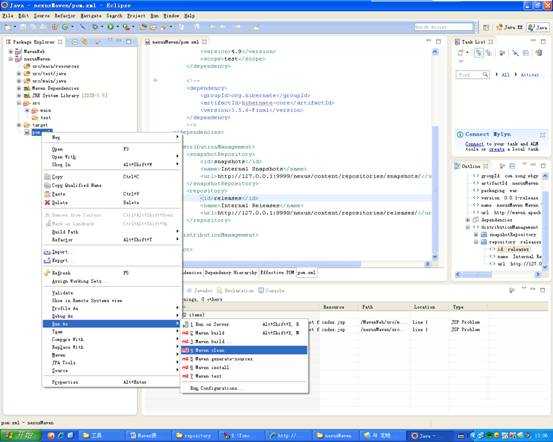The height and width of the screenshot is (442, 553).
Task: Collapse the nexusMaven project node
Action: tap(11, 59)
